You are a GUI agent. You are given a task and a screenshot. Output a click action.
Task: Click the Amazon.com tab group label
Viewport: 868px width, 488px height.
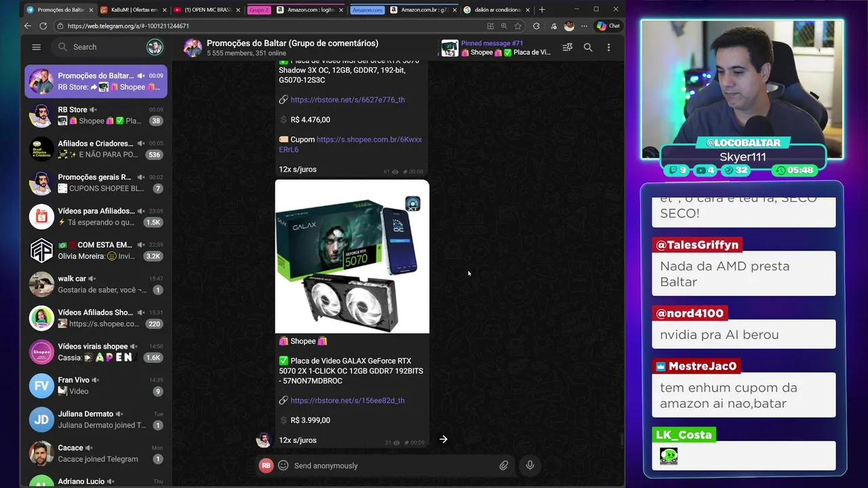tap(368, 10)
